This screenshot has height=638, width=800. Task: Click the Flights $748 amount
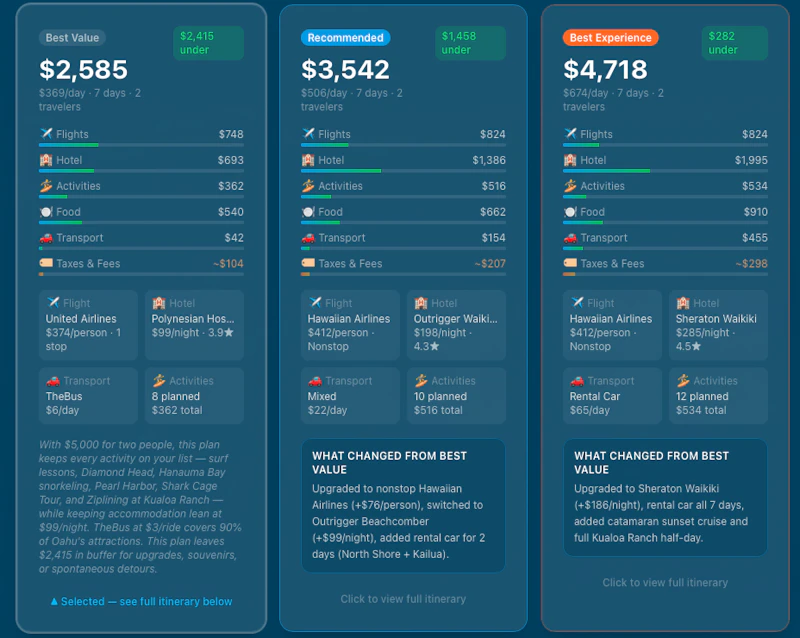[x=231, y=134]
